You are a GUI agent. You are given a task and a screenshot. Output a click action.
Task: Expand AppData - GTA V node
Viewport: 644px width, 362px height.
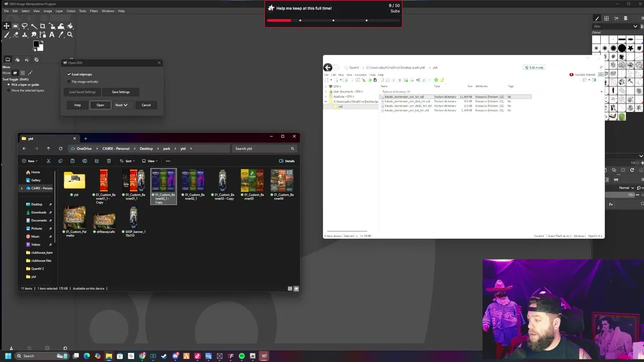click(x=326, y=97)
